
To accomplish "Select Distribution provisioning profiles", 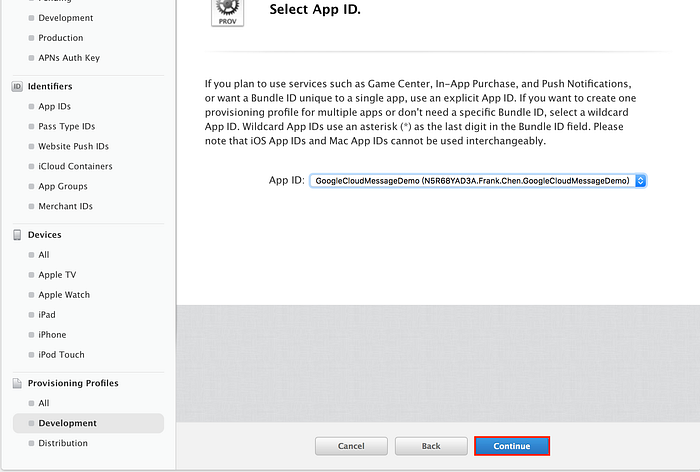I will coord(63,443).
